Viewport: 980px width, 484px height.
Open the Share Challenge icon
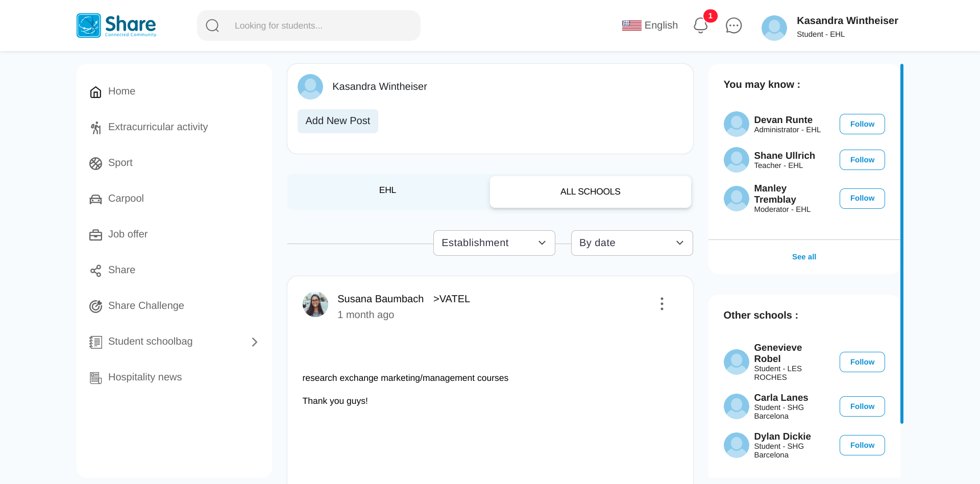(x=95, y=306)
